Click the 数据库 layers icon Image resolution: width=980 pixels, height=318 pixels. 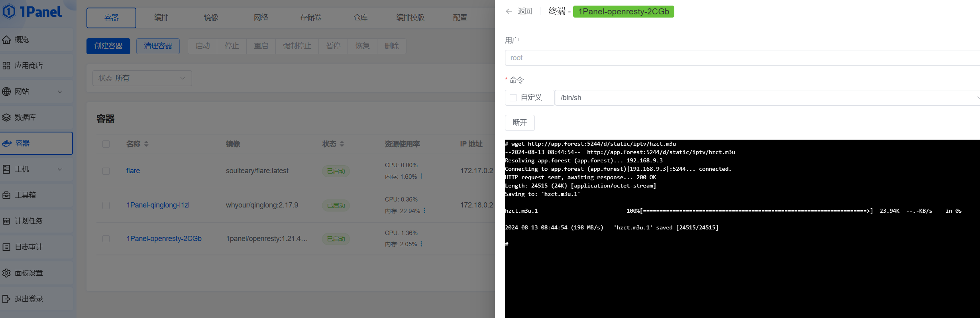pyautogui.click(x=6, y=117)
